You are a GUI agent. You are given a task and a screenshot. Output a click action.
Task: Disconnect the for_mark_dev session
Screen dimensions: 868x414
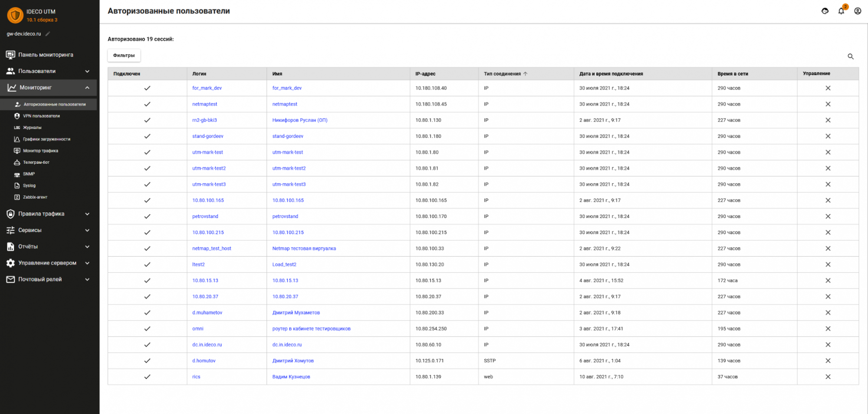pos(828,88)
